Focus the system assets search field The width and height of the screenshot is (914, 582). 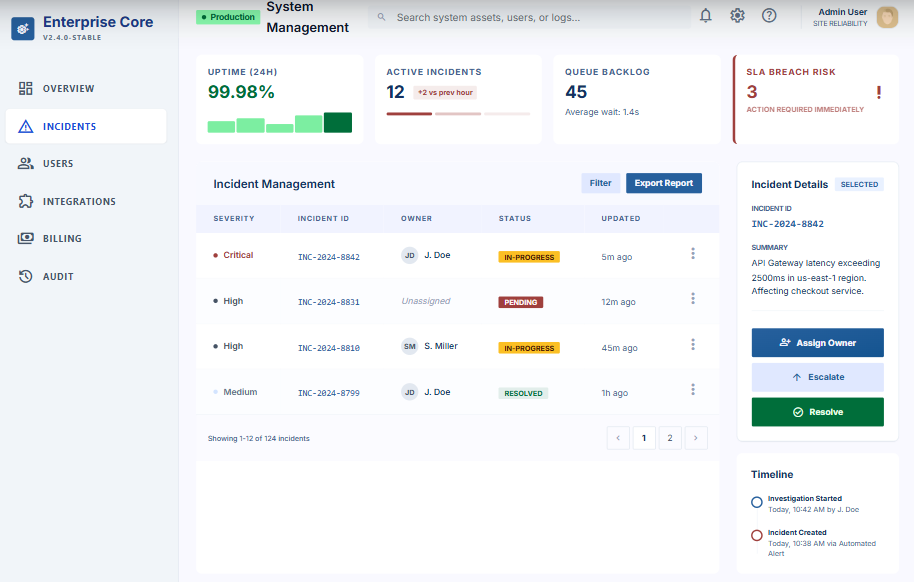[x=530, y=17]
